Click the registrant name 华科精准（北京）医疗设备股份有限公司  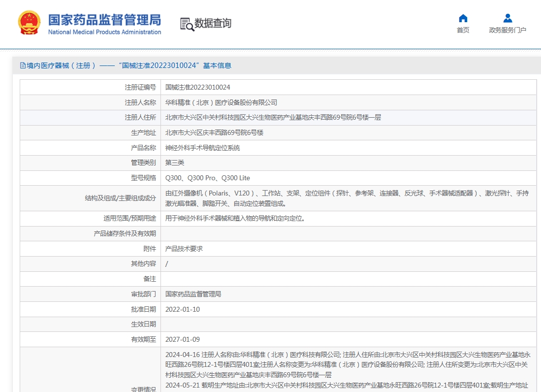click(x=221, y=102)
